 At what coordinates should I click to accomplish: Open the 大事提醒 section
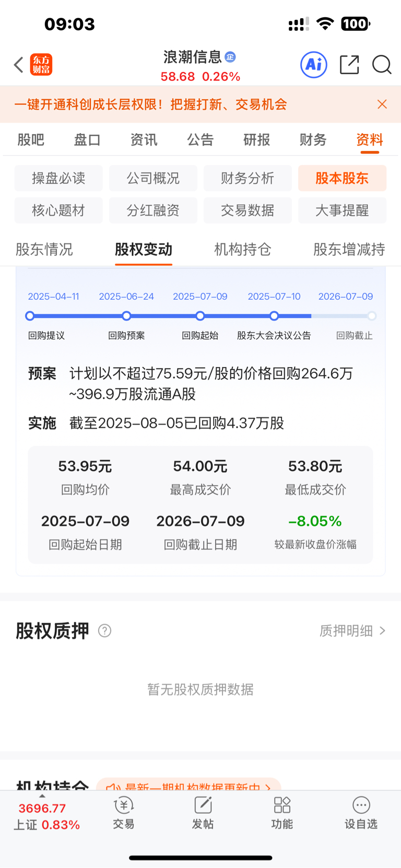pyautogui.click(x=342, y=210)
